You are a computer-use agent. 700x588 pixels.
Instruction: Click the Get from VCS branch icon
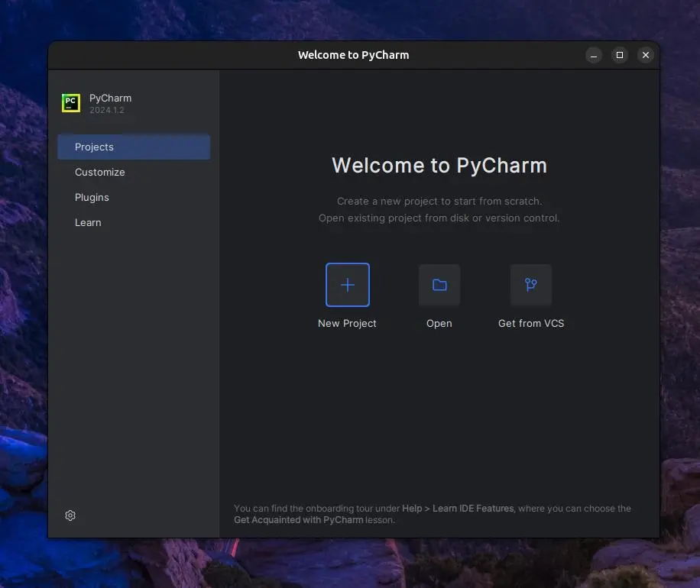[531, 285]
